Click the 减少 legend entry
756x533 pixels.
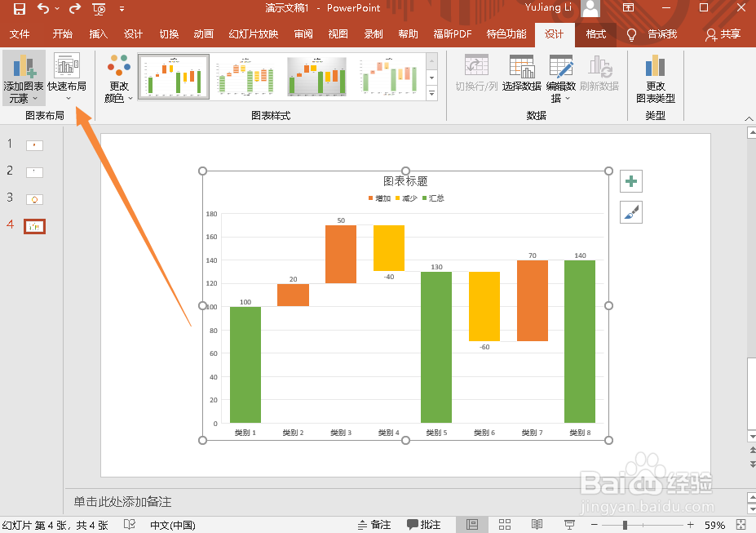406,198
